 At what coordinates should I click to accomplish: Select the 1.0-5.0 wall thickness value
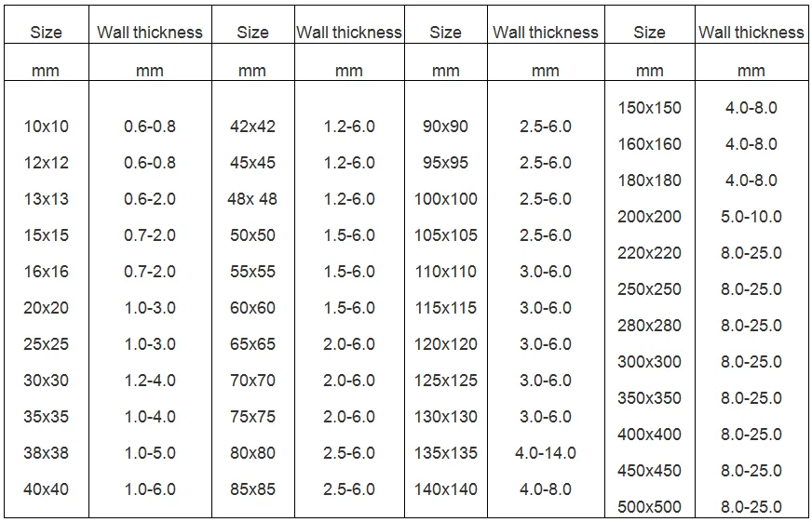pyautogui.click(x=150, y=453)
